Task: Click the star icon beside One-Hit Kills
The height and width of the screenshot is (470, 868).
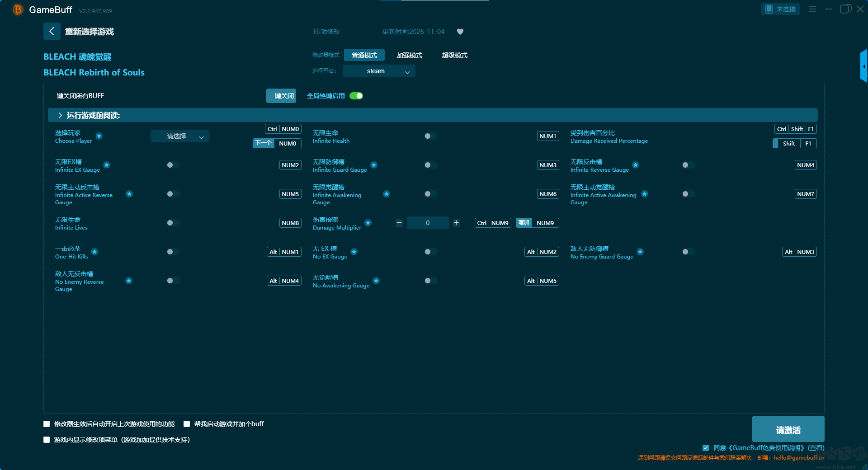Action: coord(94,252)
